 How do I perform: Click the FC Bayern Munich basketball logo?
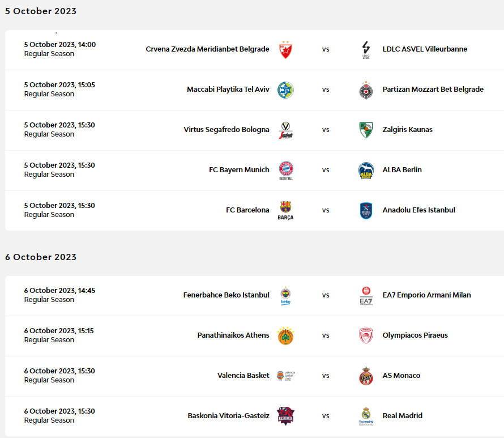(x=286, y=171)
